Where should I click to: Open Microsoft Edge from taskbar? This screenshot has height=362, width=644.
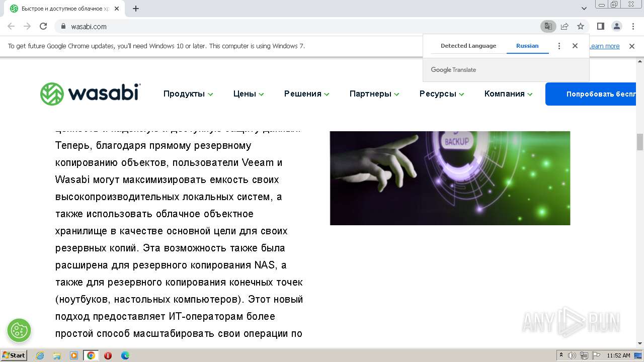125,355
